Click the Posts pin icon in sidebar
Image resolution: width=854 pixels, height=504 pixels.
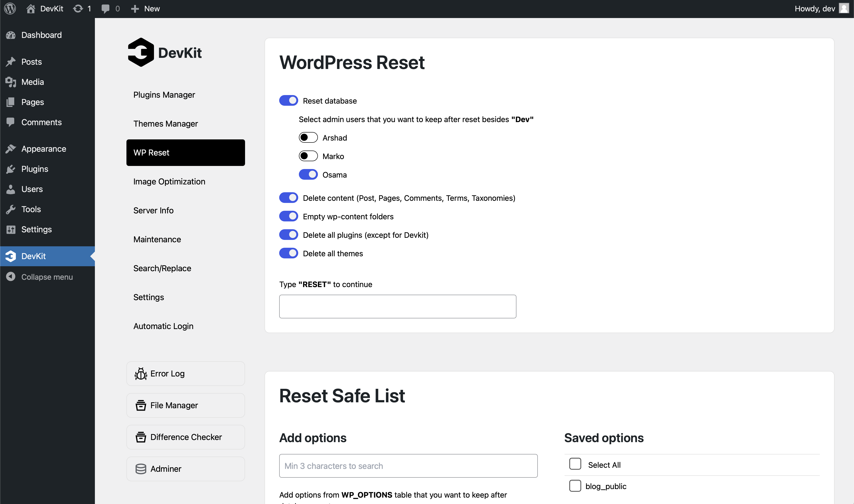coord(11,62)
